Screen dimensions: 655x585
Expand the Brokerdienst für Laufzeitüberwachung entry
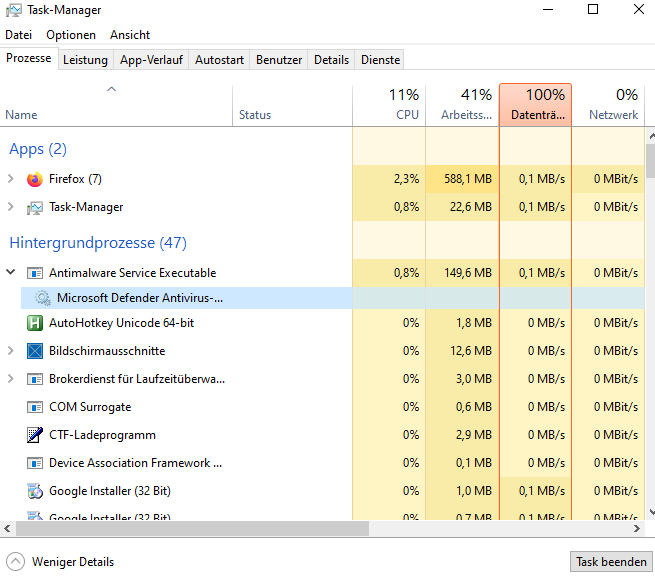[x=11, y=379]
